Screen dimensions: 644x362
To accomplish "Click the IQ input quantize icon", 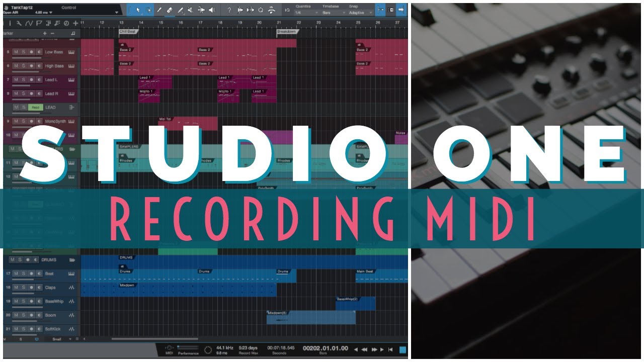I will point(287,10).
